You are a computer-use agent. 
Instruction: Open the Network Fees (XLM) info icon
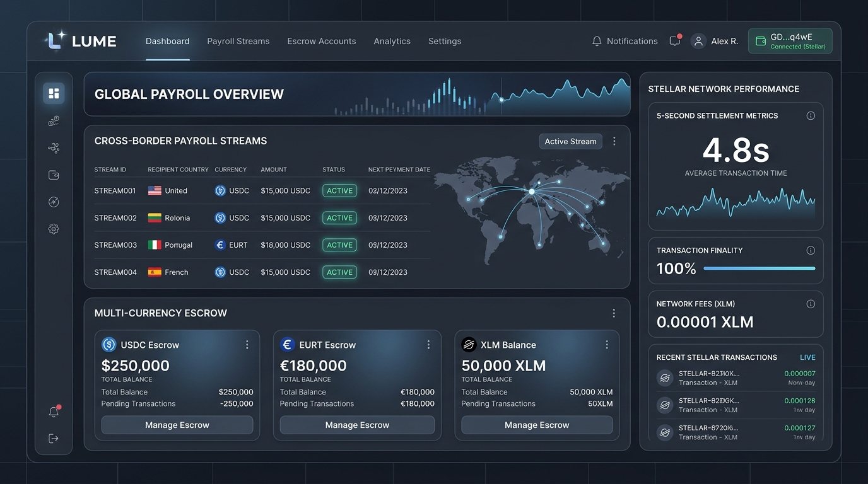811,304
